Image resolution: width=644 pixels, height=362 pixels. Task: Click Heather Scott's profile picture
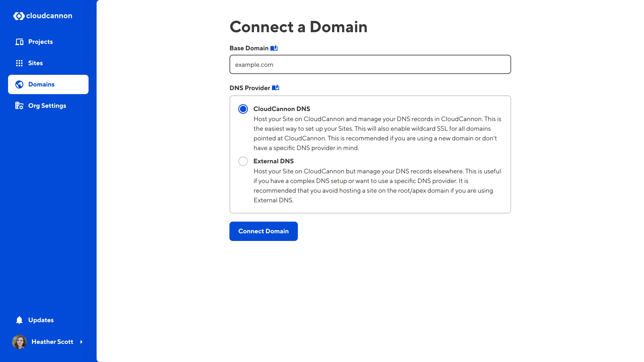click(19, 342)
